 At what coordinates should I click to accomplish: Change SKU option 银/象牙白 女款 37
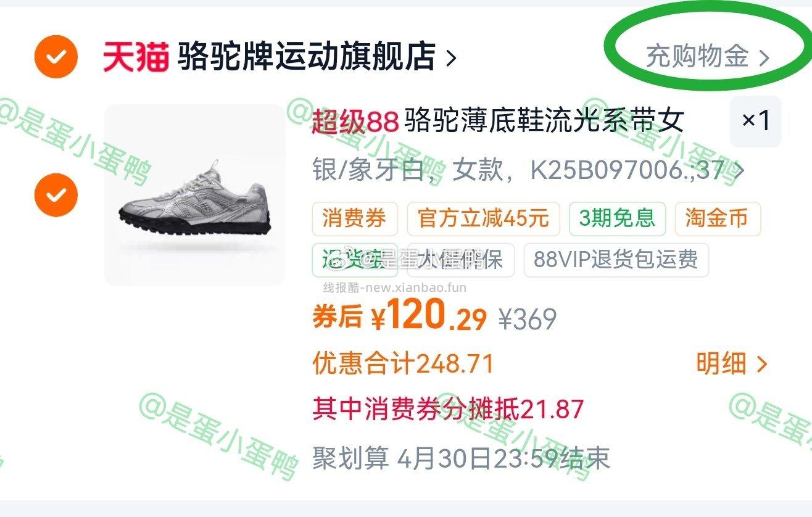tap(528, 171)
